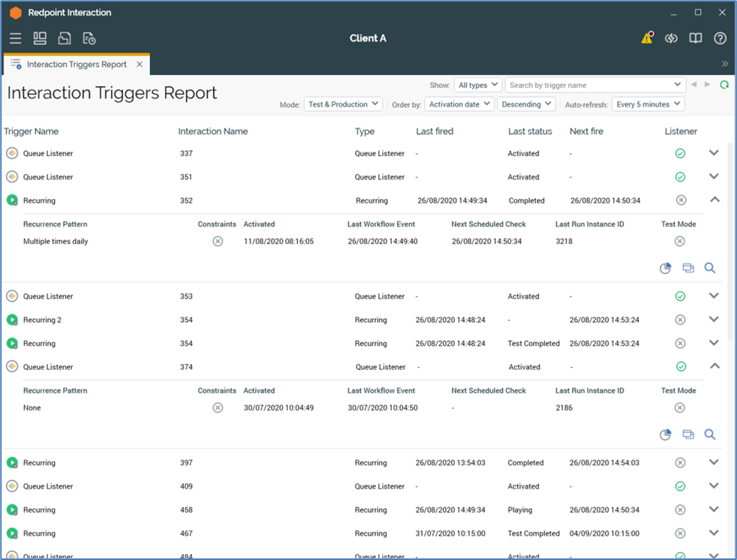
Task: Click the dashboard layout icon in toolbar
Action: [40, 38]
